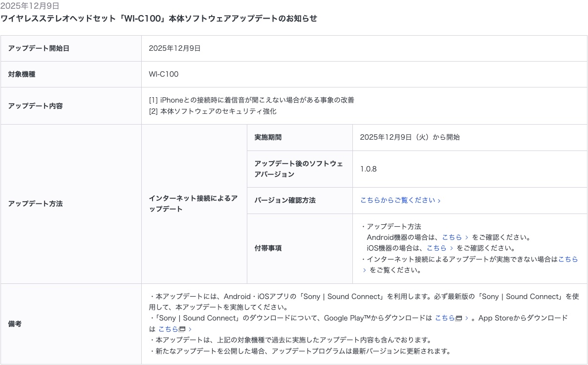Image resolution: width=588 pixels, height=365 pixels.
Task: Open the Android機器 update method こちら link
Action: point(452,237)
